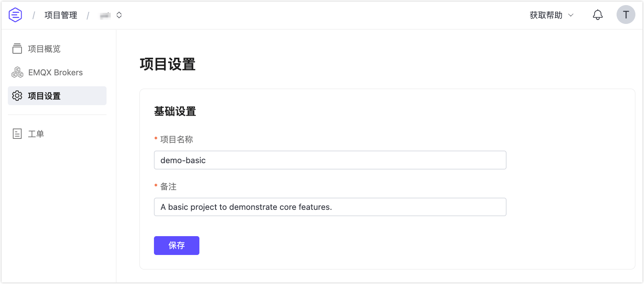The image size is (644, 284).
Task: Select the 备注 remark text field
Action: point(330,207)
